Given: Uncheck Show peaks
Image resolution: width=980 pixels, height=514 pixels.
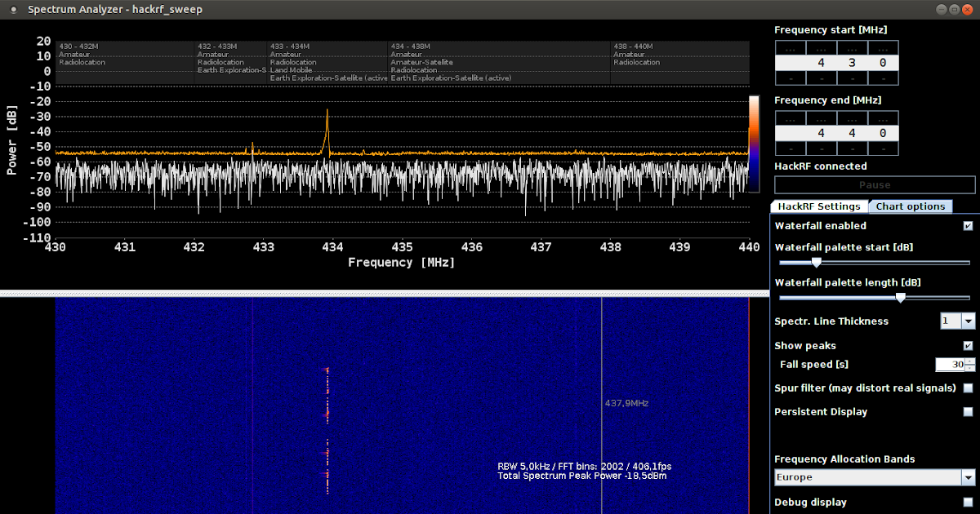Looking at the screenshot, I should 969,345.
